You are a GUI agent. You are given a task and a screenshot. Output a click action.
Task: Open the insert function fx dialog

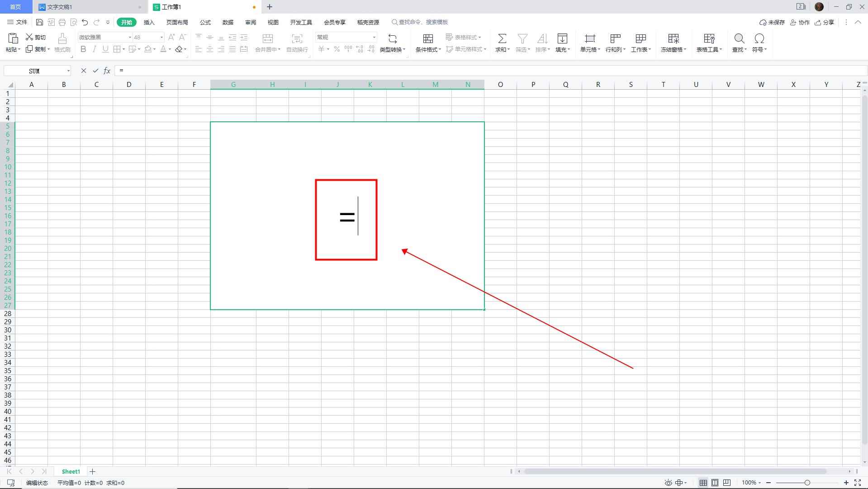(107, 71)
